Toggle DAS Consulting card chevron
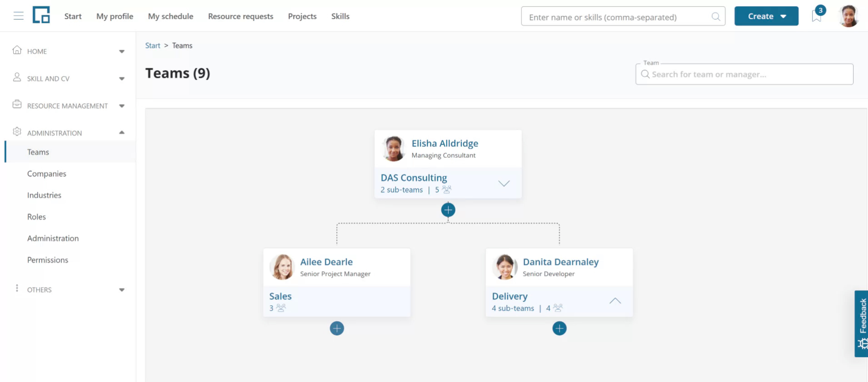The width and height of the screenshot is (868, 382). pos(504,183)
